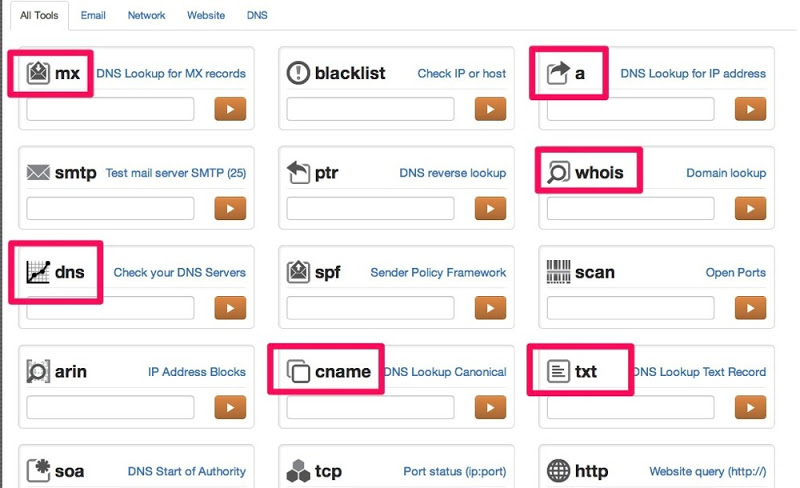Click the mx envelope icon
800x488 pixels.
pos(38,73)
